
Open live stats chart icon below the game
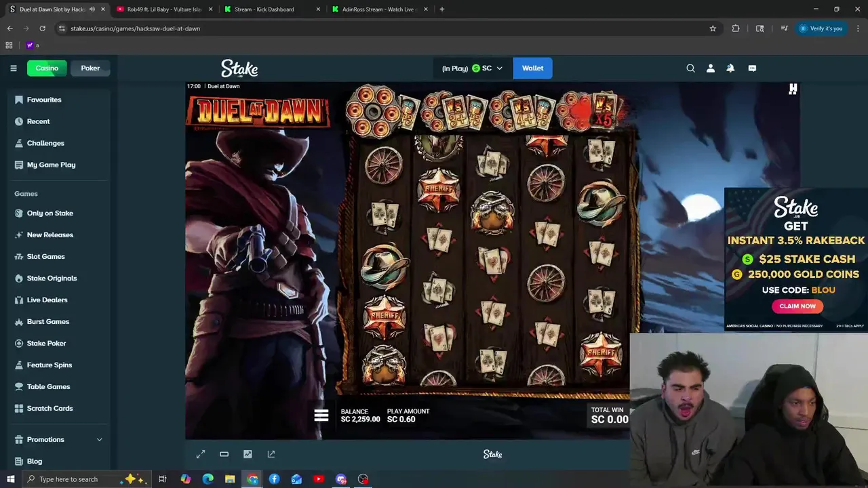[x=248, y=454]
